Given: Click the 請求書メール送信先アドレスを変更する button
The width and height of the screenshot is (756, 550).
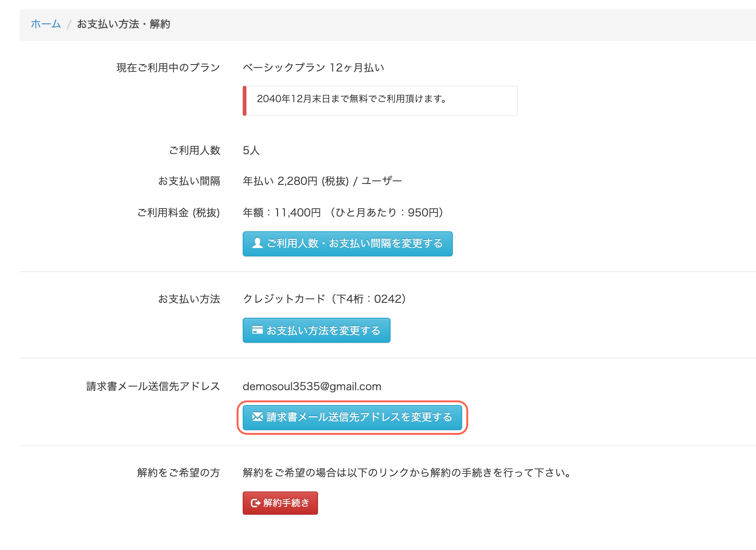Looking at the screenshot, I should point(352,418).
